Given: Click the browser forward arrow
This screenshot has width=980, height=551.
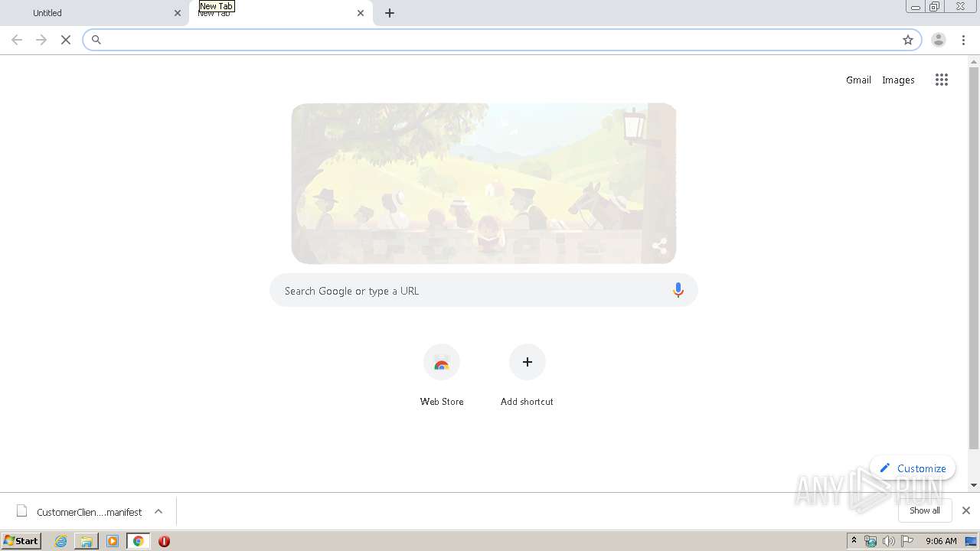Looking at the screenshot, I should tap(41, 40).
